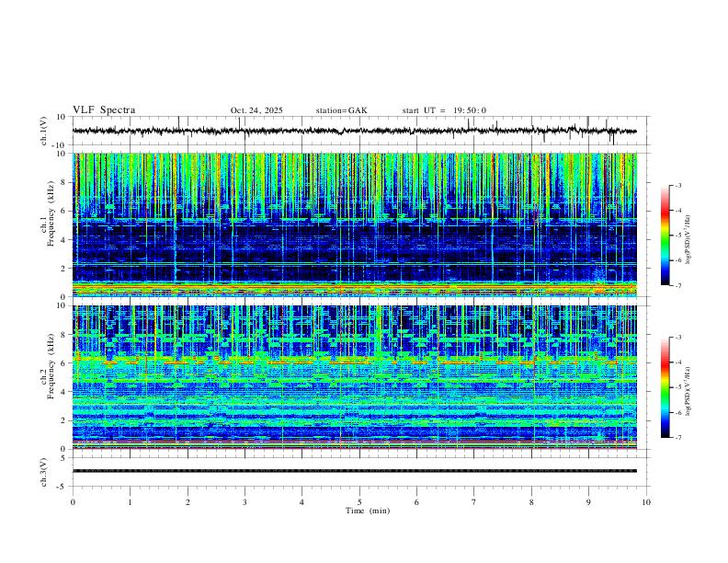Click the "5" tick on ch.3(V) axis

tap(64, 458)
